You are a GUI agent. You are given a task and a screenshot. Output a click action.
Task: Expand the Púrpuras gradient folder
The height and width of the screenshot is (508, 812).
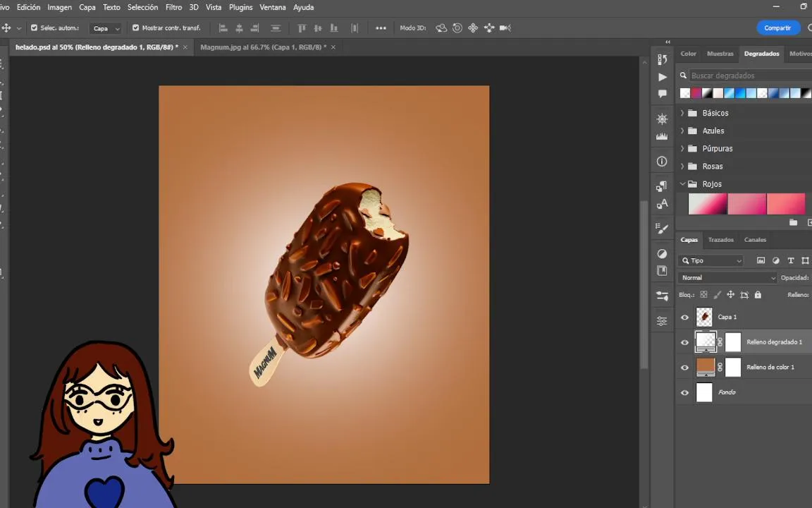click(x=682, y=148)
